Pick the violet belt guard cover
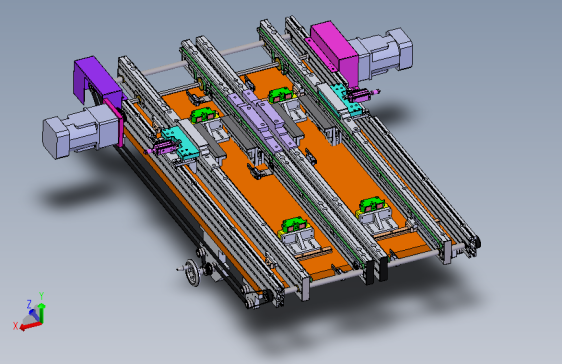This screenshot has width=562, height=364. [x=97, y=81]
